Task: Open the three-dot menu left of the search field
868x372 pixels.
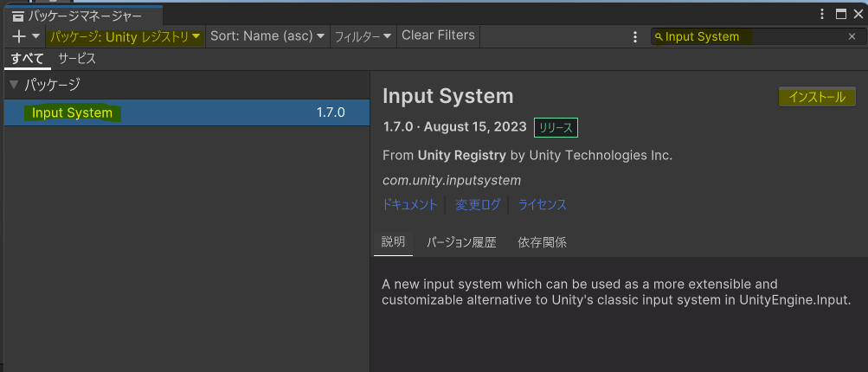Action: [635, 37]
